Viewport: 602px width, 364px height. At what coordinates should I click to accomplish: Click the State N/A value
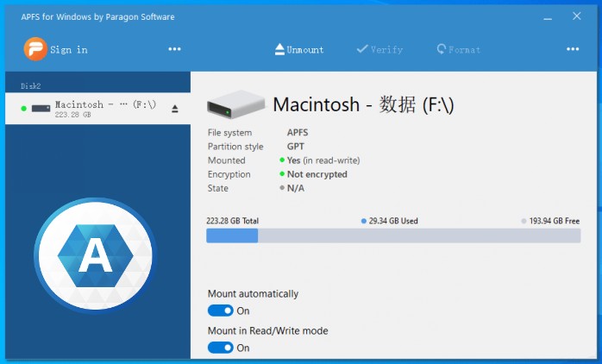[x=296, y=188]
